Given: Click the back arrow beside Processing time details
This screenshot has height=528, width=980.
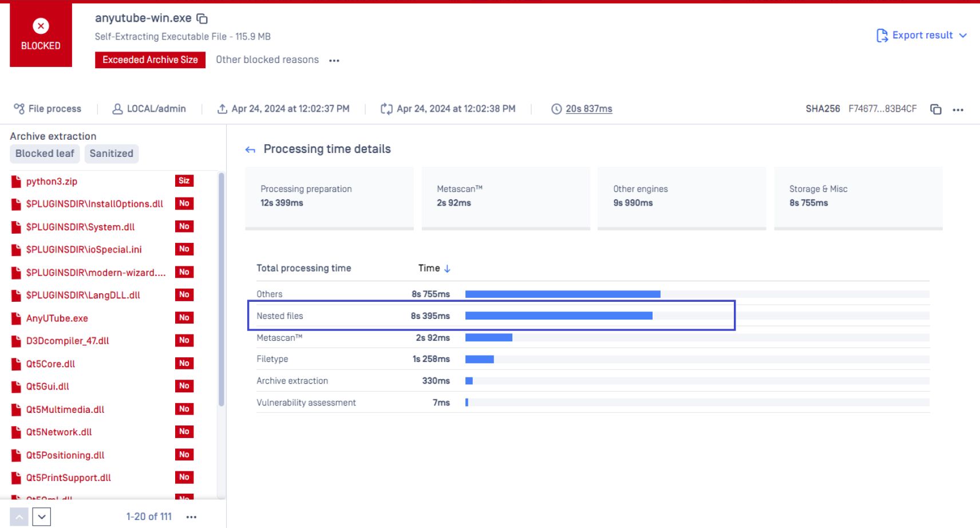Looking at the screenshot, I should pos(250,150).
